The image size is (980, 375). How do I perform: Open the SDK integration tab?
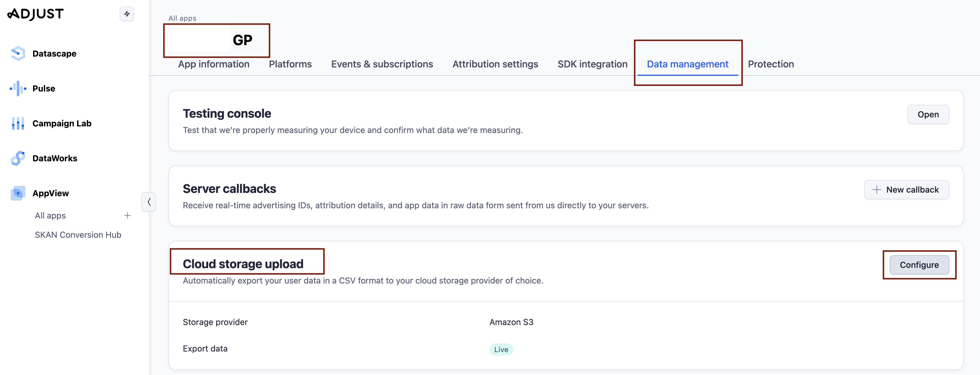(592, 64)
